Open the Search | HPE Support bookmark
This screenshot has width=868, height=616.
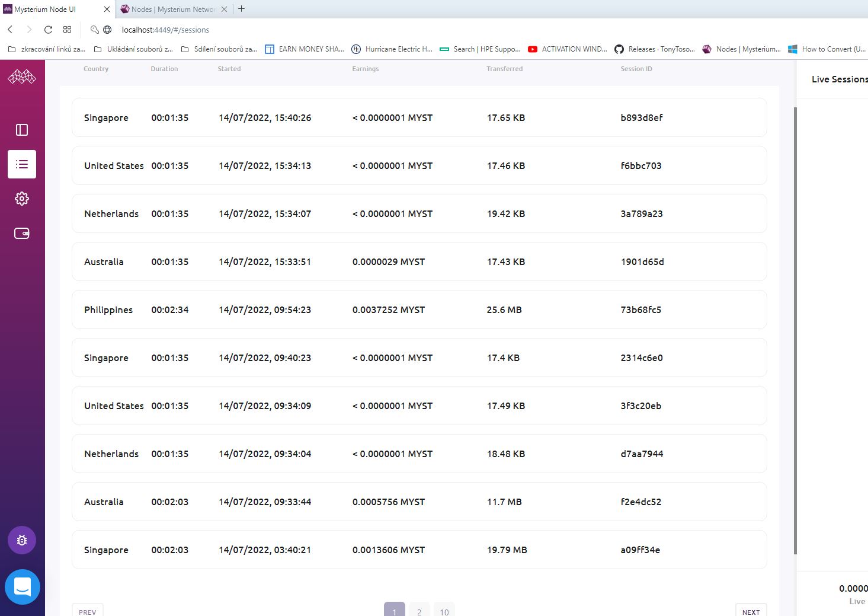click(481, 49)
